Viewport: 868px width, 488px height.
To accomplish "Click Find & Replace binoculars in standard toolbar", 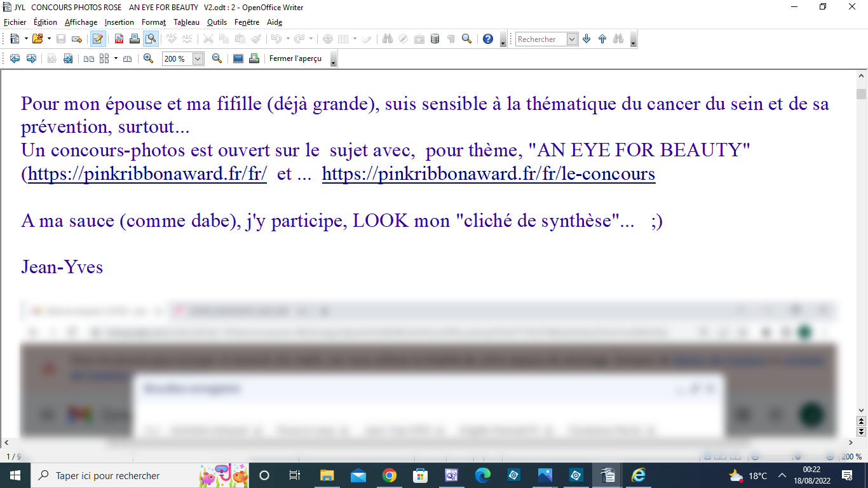I will pos(388,39).
